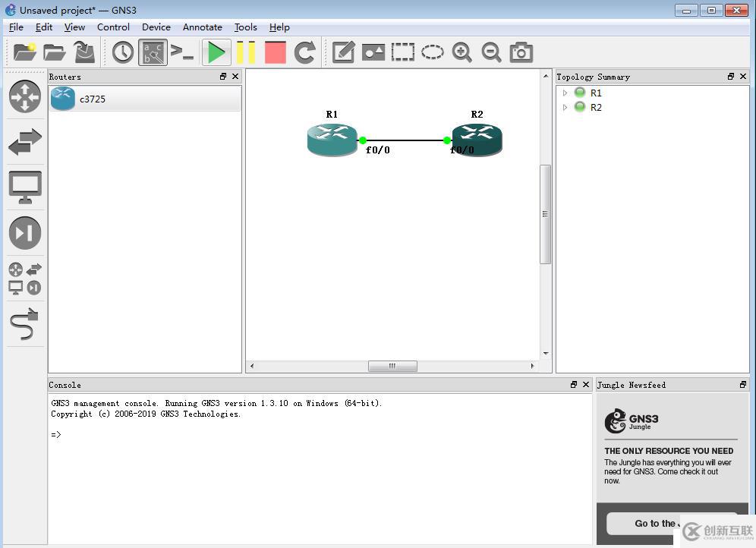Close the Routers panel

tap(235, 77)
